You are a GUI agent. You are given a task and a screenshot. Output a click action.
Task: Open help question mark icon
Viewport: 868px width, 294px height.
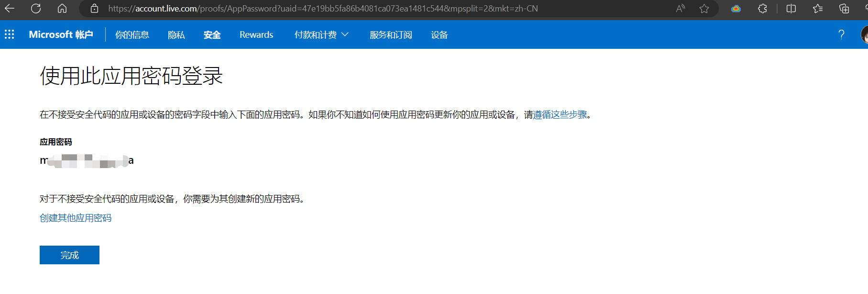[841, 34]
